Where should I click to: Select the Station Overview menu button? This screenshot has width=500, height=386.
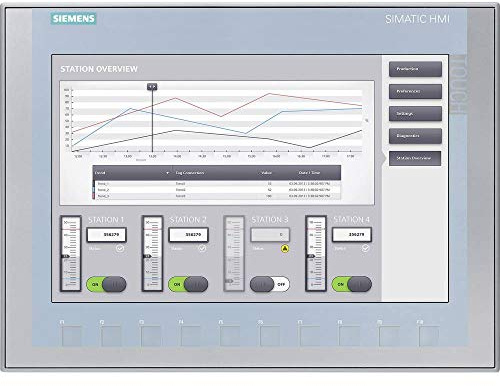click(x=415, y=158)
